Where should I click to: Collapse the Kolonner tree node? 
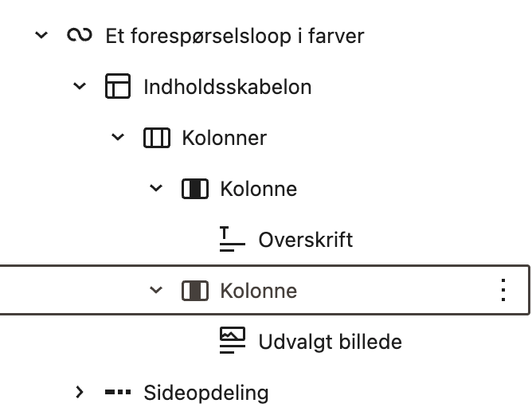click(118, 138)
